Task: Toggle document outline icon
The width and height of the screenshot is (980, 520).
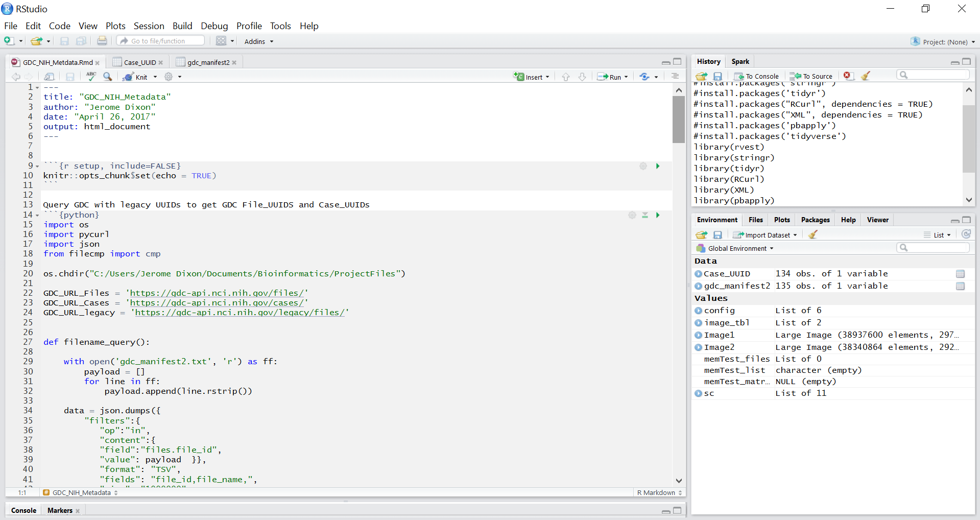Action: click(675, 76)
